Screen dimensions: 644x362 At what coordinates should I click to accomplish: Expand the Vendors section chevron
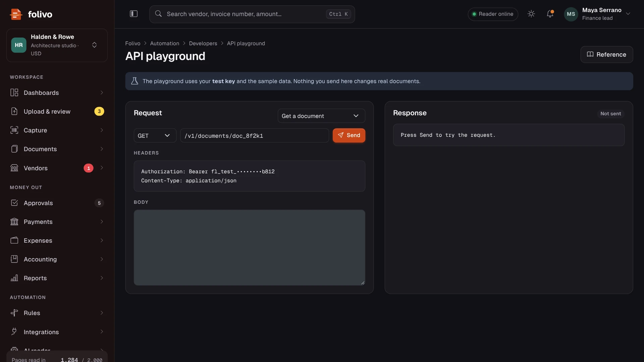(102, 168)
